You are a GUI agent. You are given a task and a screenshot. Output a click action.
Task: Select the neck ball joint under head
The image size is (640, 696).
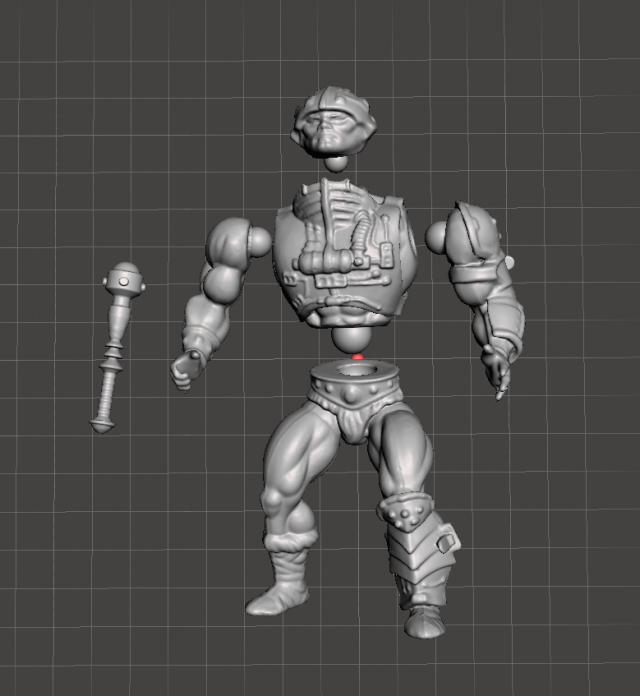pos(336,164)
